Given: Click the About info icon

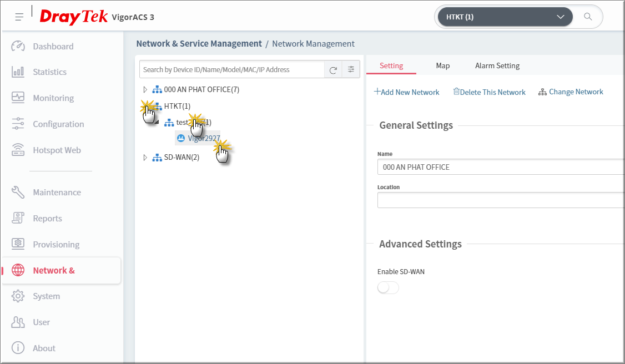Looking at the screenshot, I should point(18,348).
